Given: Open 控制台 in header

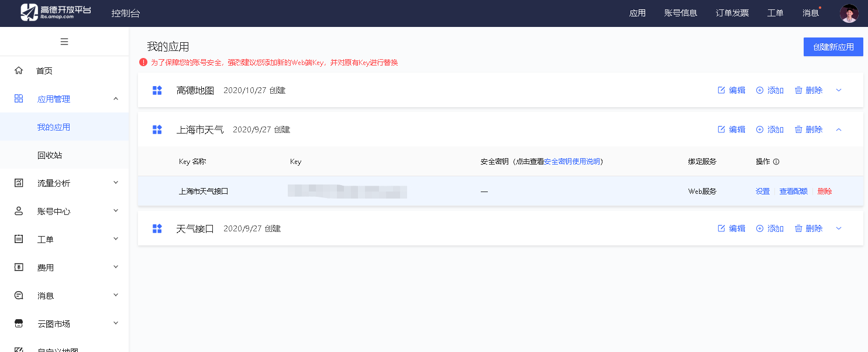Looking at the screenshot, I should click(126, 13).
